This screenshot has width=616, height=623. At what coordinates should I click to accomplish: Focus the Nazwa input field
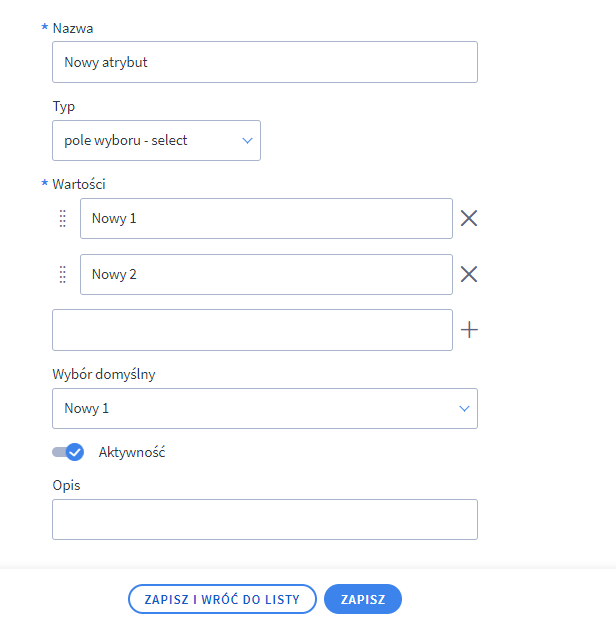(x=264, y=62)
